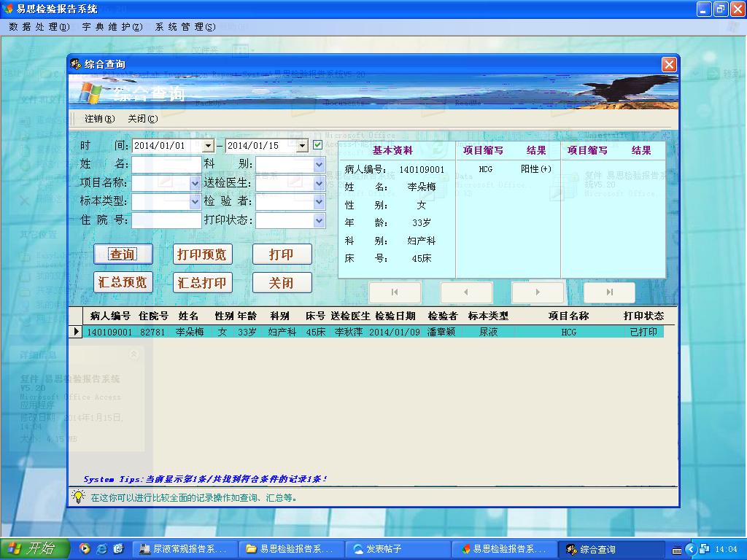This screenshot has height=560, width=747.
Task: Go to previous record arrow button
Action: point(466,292)
